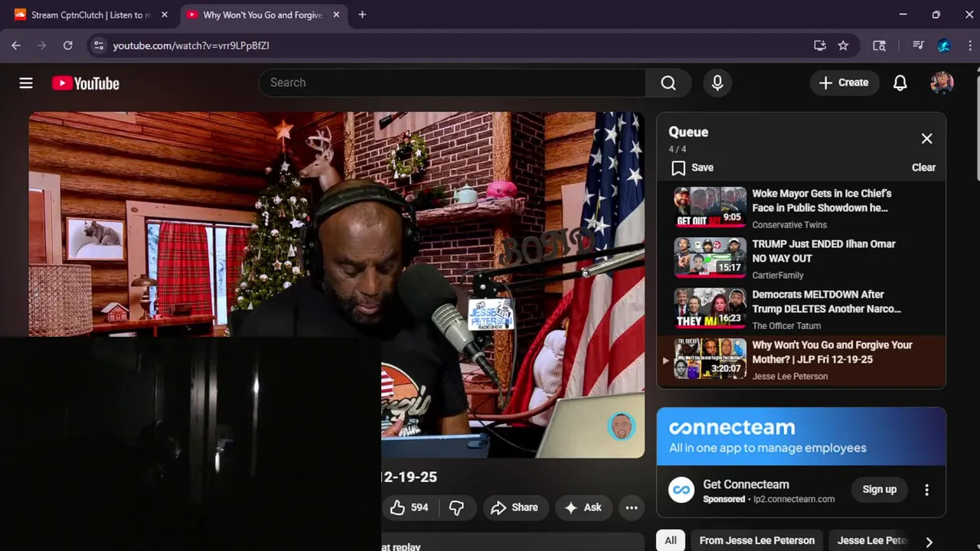Select the All filter chip
The width and height of the screenshot is (980, 551).
click(x=671, y=540)
